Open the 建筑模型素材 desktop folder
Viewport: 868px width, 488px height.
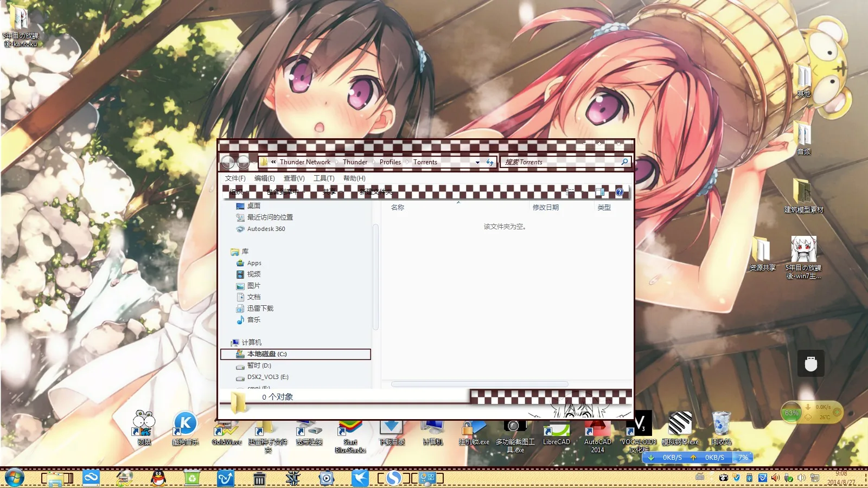coord(803,195)
